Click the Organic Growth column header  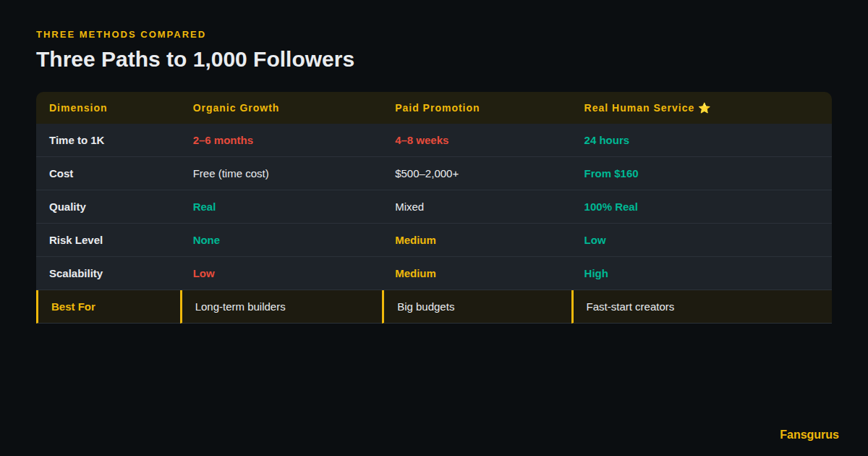click(236, 108)
